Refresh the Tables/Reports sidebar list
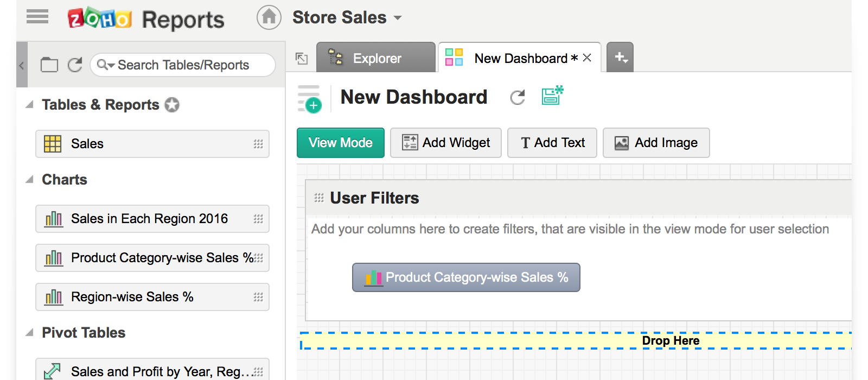The image size is (868, 380). (75, 65)
